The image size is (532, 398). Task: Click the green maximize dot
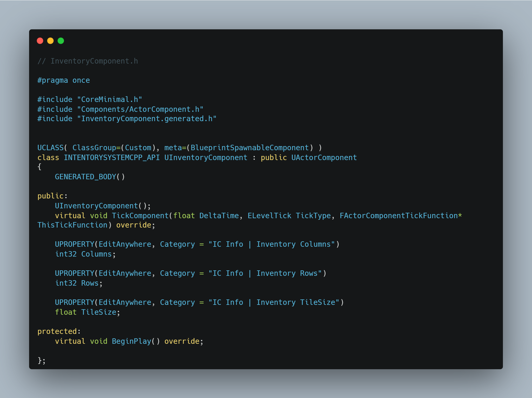(x=61, y=41)
